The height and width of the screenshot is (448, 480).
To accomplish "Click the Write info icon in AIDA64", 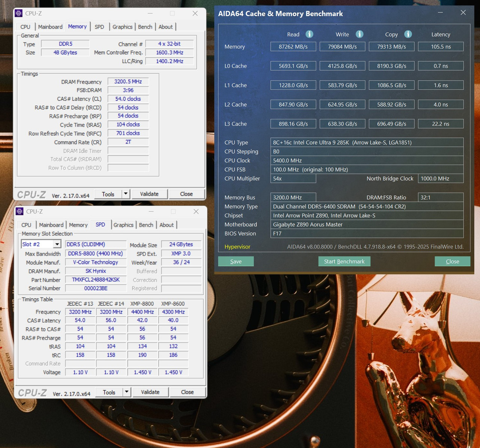I will [x=360, y=34].
